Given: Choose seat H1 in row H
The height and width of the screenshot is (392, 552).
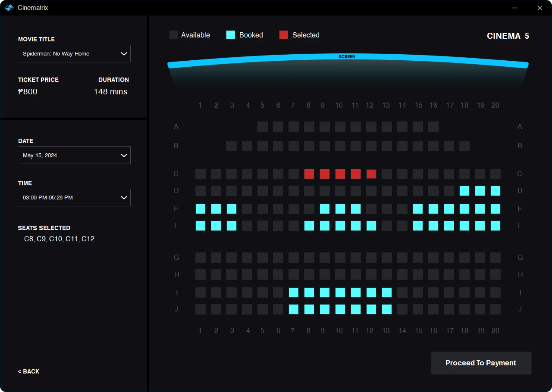Looking at the screenshot, I should [200, 274].
